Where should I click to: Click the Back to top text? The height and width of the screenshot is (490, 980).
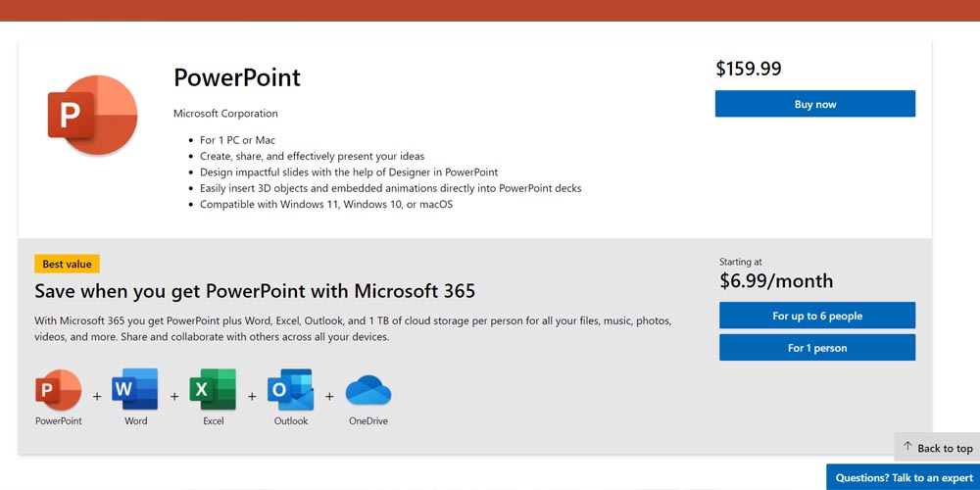point(945,449)
